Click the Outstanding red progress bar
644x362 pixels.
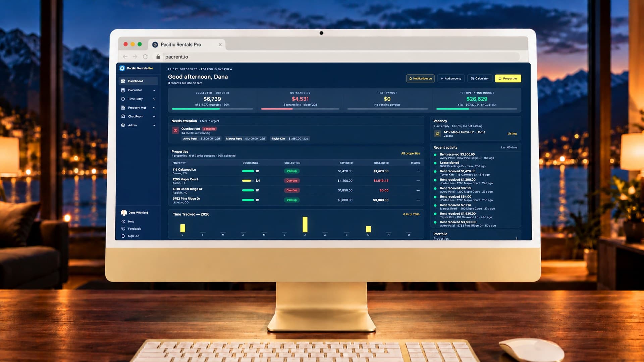point(300,109)
